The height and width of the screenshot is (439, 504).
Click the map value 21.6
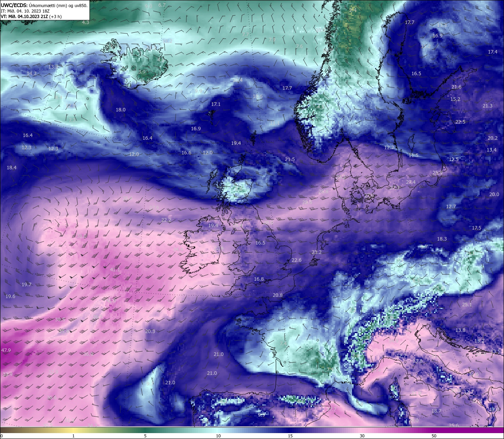pos(456,87)
